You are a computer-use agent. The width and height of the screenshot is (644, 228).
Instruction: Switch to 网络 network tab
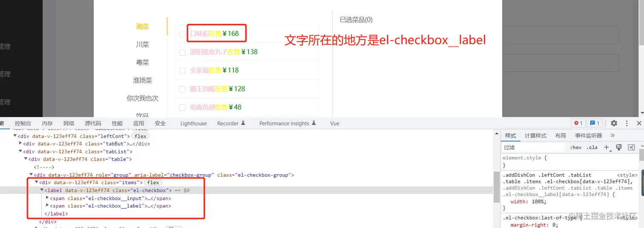tap(69, 123)
